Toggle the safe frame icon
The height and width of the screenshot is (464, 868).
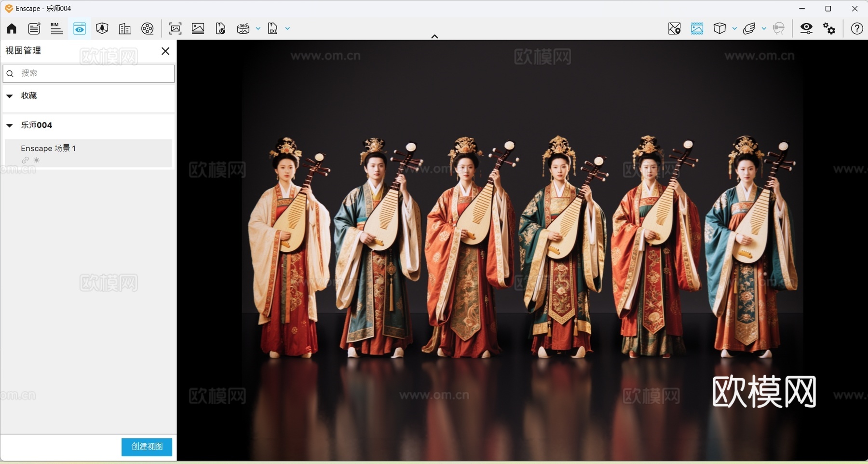(697, 28)
